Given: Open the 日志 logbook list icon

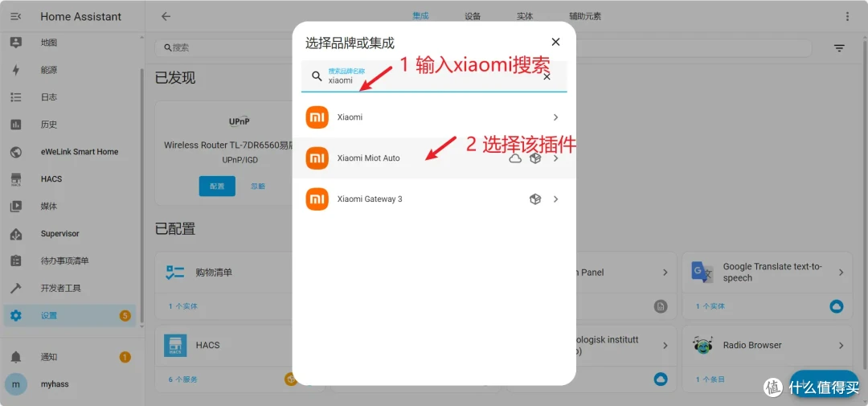Looking at the screenshot, I should (16, 97).
